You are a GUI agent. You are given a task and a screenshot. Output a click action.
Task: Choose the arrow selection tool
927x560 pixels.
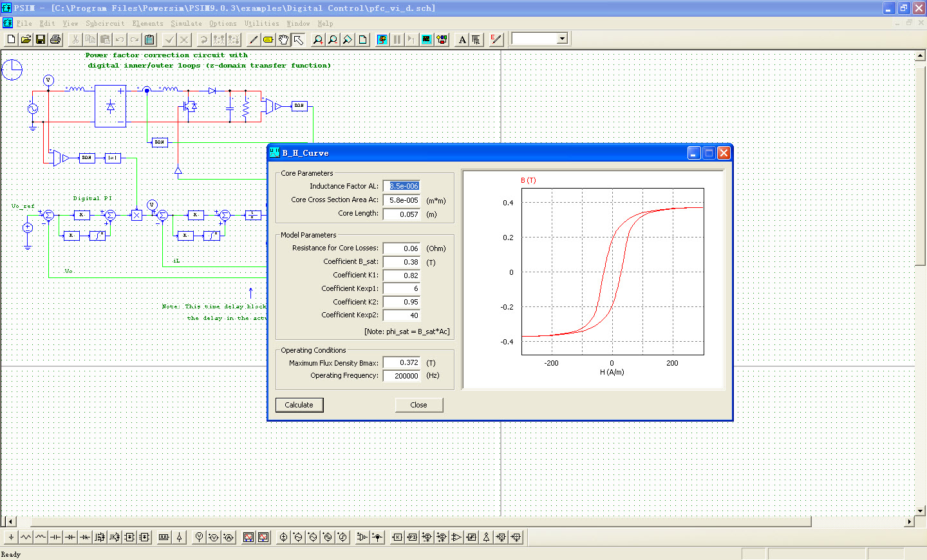[298, 40]
